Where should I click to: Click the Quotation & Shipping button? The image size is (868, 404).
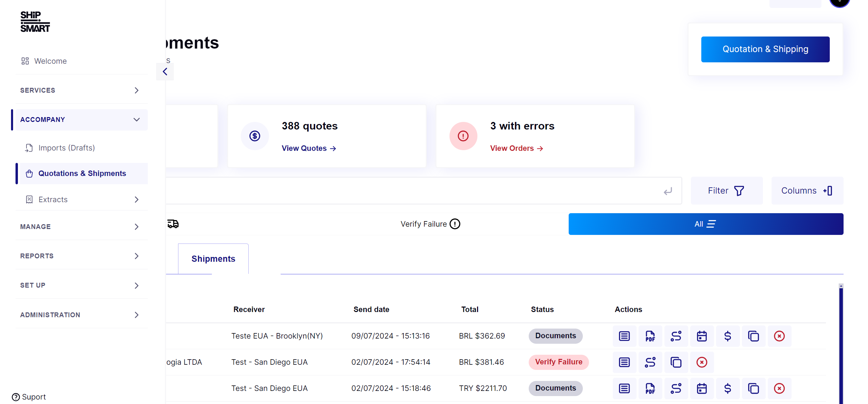[x=765, y=49]
